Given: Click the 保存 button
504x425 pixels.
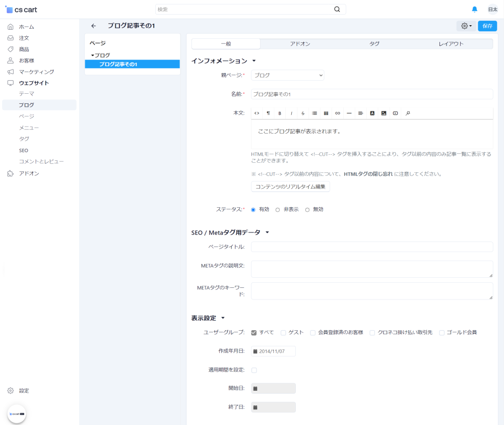Looking at the screenshot, I should [487, 26].
